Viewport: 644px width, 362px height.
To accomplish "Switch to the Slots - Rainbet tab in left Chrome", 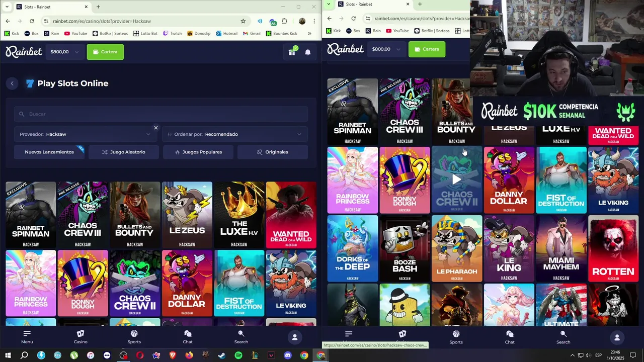I will tap(51, 7).
